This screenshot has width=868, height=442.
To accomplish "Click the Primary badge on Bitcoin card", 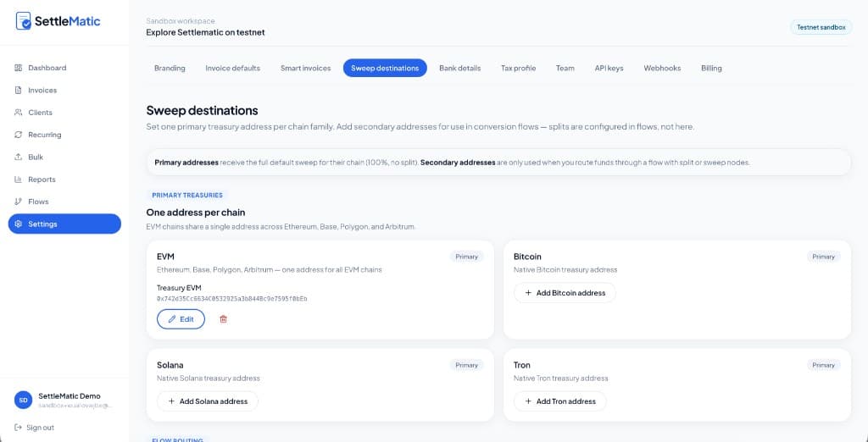I will tap(824, 257).
